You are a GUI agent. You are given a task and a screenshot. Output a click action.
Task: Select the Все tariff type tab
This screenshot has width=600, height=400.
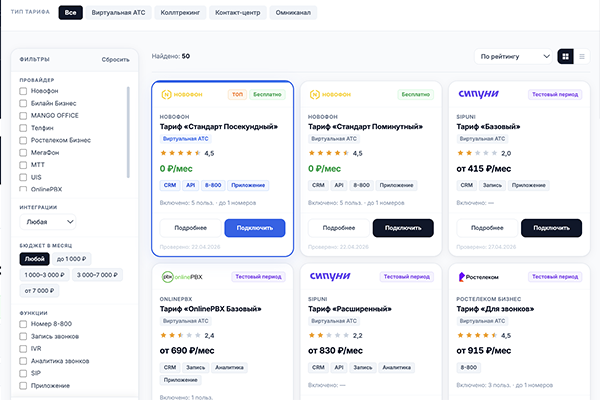(70, 13)
